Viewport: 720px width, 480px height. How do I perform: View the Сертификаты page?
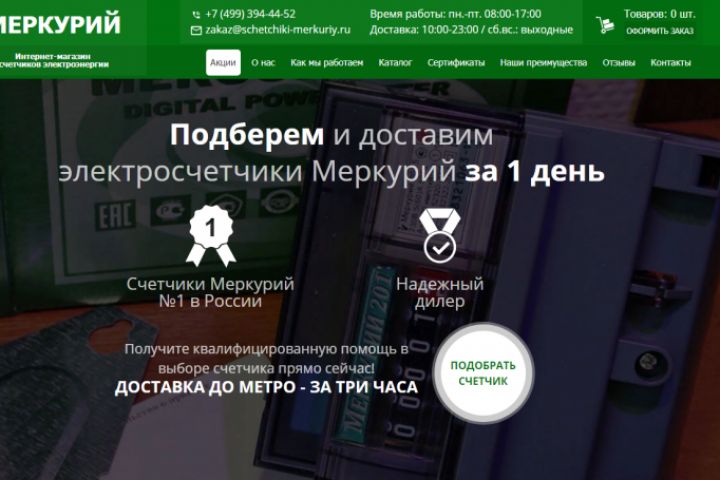tap(456, 62)
